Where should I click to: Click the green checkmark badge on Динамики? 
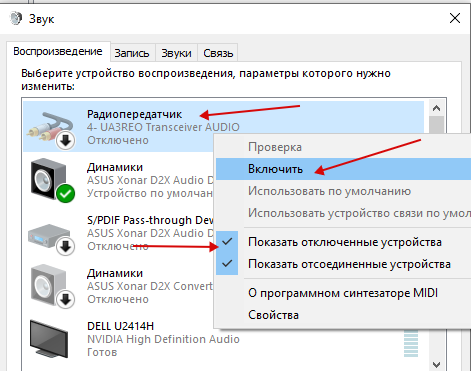(66, 194)
